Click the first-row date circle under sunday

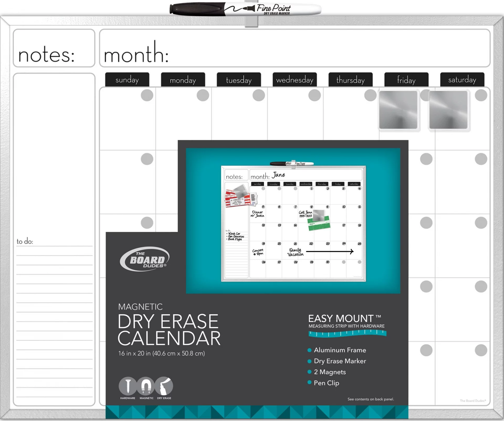click(147, 95)
